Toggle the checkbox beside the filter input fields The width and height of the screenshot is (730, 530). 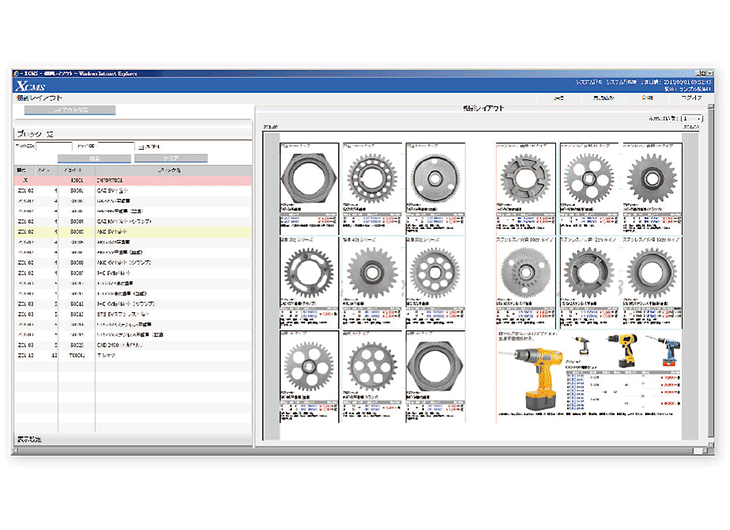point(141,147)
